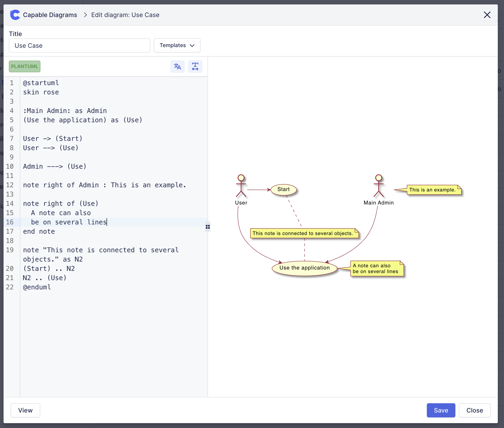This screenshot has height=428, width=504.
Task: Click the Capable Diagrams logo icon
Action: (15, 15)
